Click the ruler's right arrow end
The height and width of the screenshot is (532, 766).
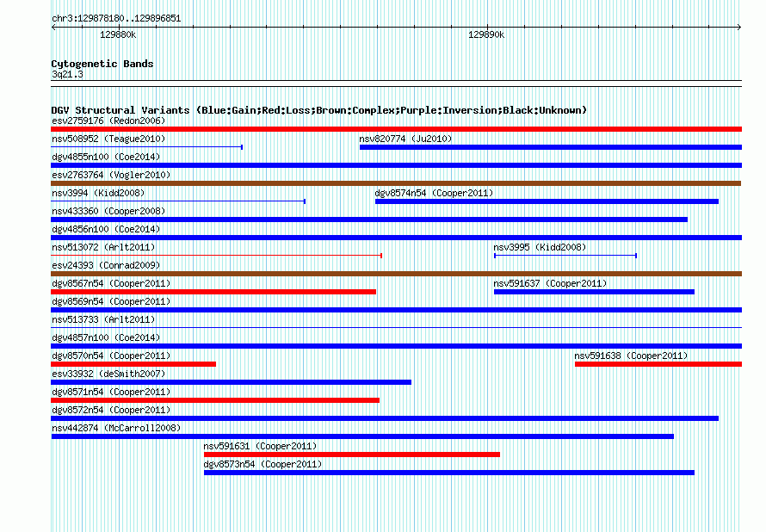pos(739,28)
